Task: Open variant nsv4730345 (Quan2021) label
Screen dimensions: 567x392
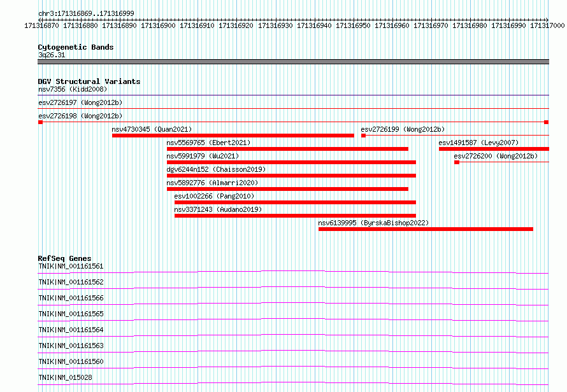Action: point(152,129)
